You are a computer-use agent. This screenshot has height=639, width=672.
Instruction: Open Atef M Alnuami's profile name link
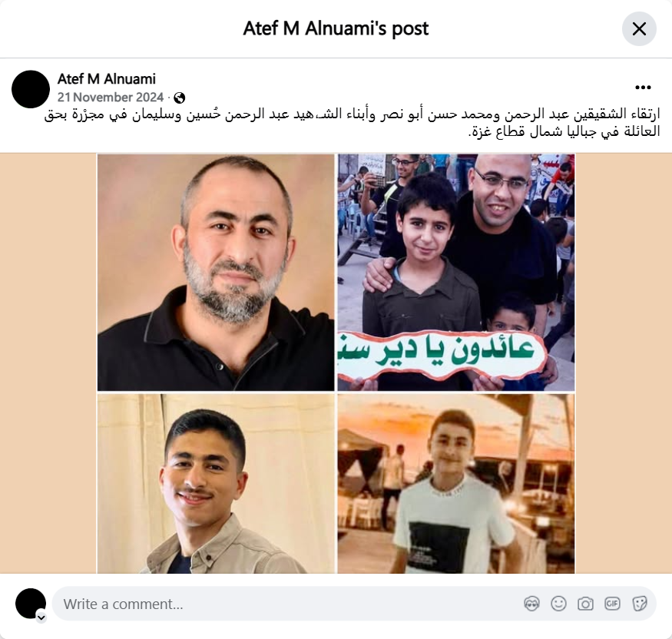(106, 79)
